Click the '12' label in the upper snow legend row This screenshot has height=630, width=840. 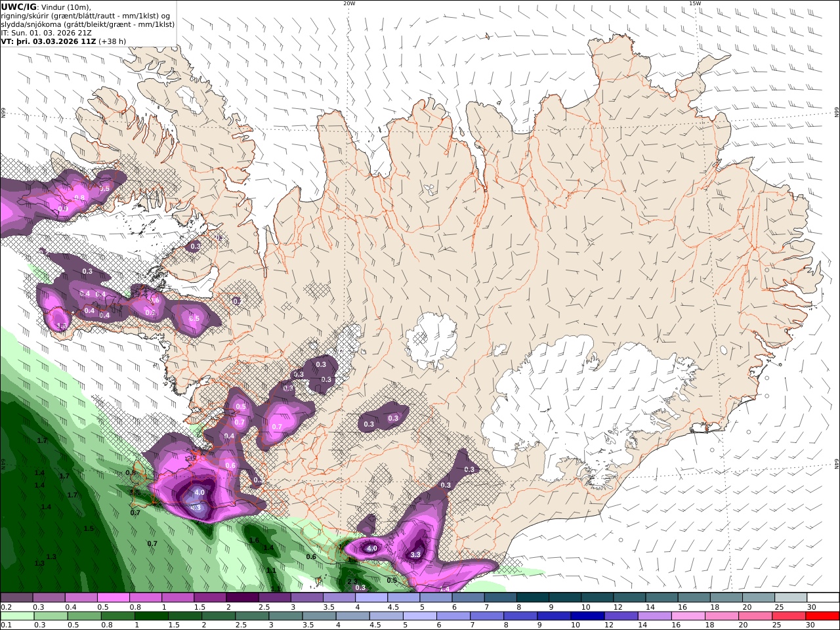618,607
